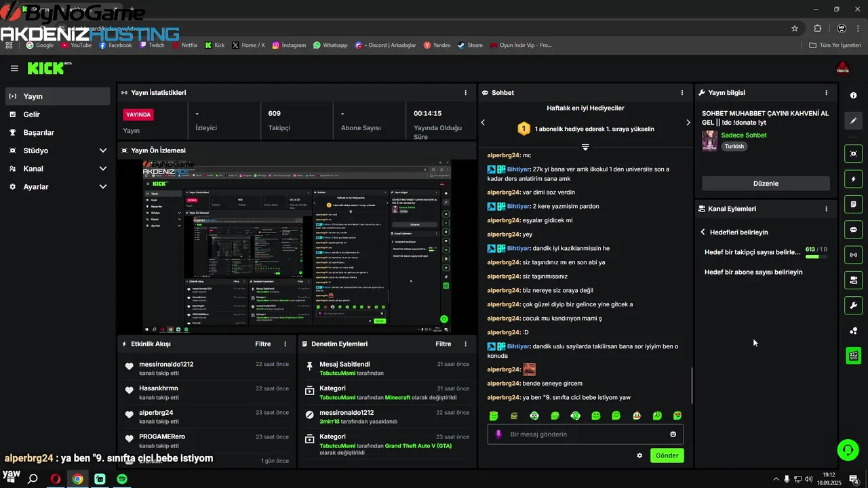This screenshot has height=488, width=868.
Task: Open the emoji picker in chat box
Action: 673,434
